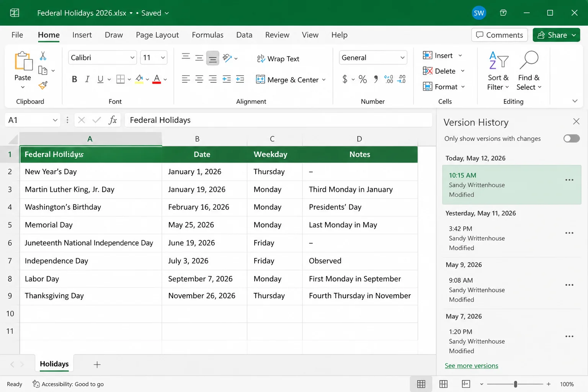Click Accessibility: Good to go status
Image resolution: width=588 pixels, height=392 pixels.
point(68,384)
